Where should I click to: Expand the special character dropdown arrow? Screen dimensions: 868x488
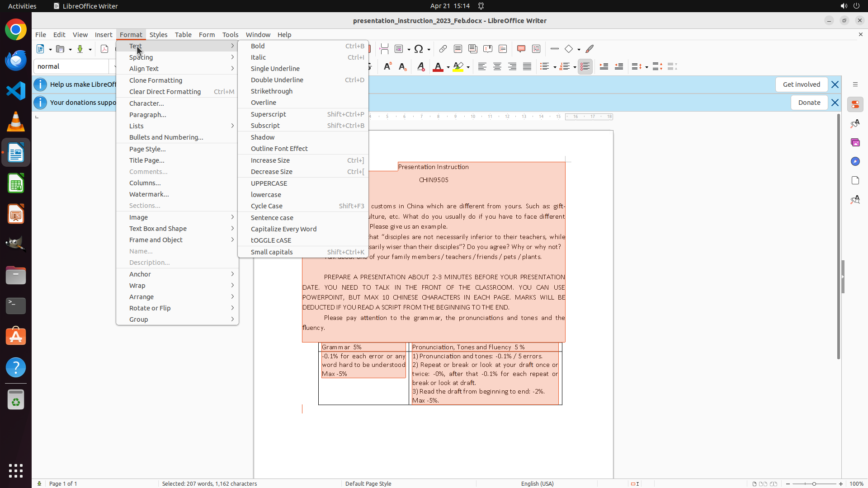tap(428, 49)
